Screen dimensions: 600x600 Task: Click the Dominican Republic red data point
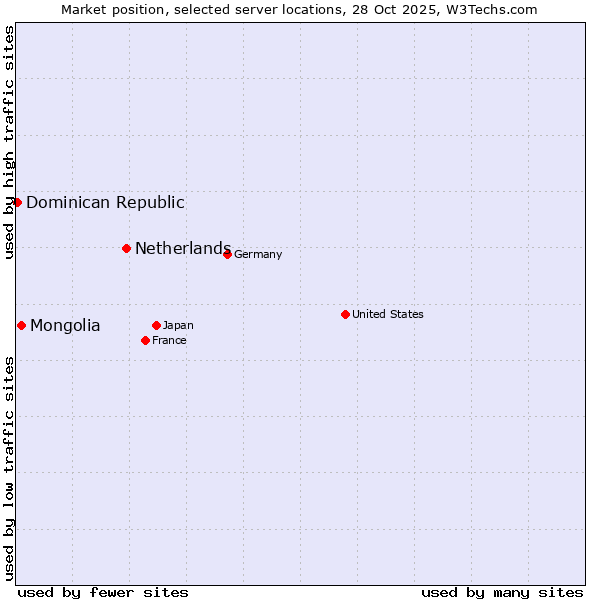click(17, 202)
